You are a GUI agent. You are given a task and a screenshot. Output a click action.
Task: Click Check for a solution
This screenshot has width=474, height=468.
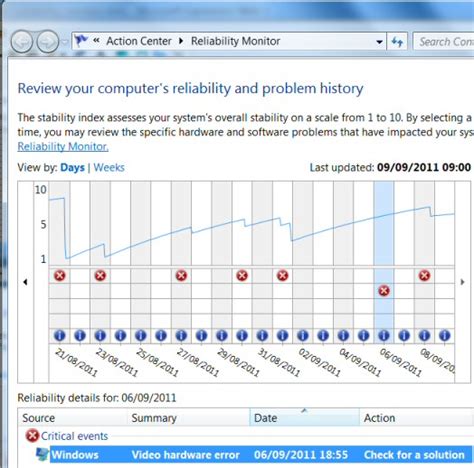pos(414,455)
